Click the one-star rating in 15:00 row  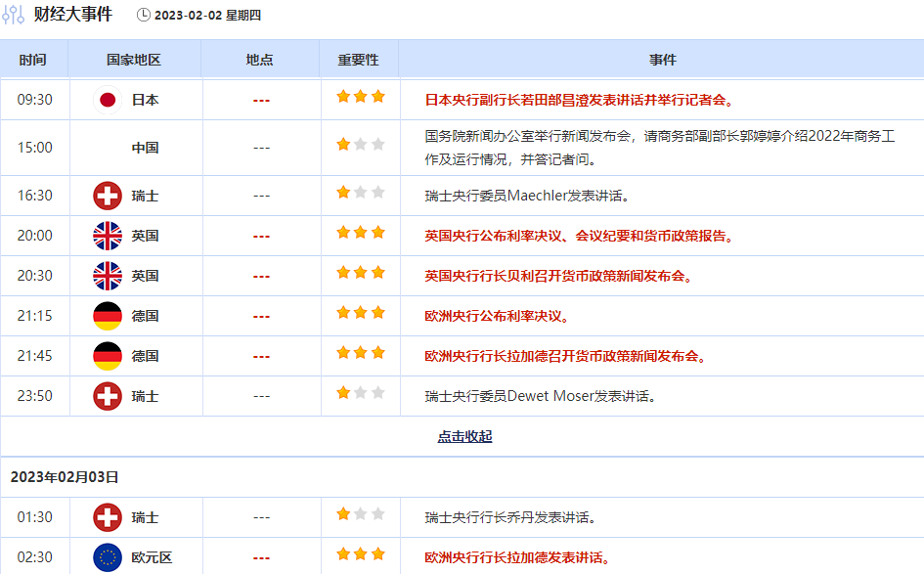pos(360,145)
